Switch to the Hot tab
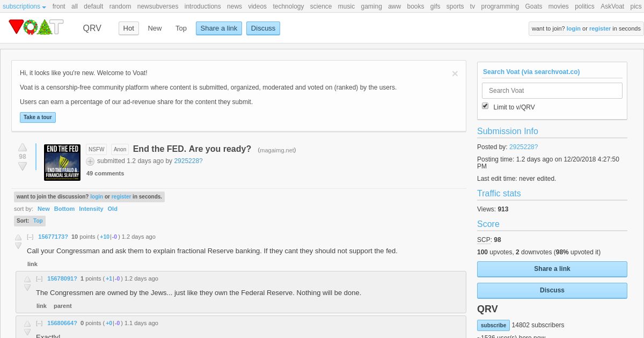The width and height of the screenshot is (644, 338). [x=129, y=28]
